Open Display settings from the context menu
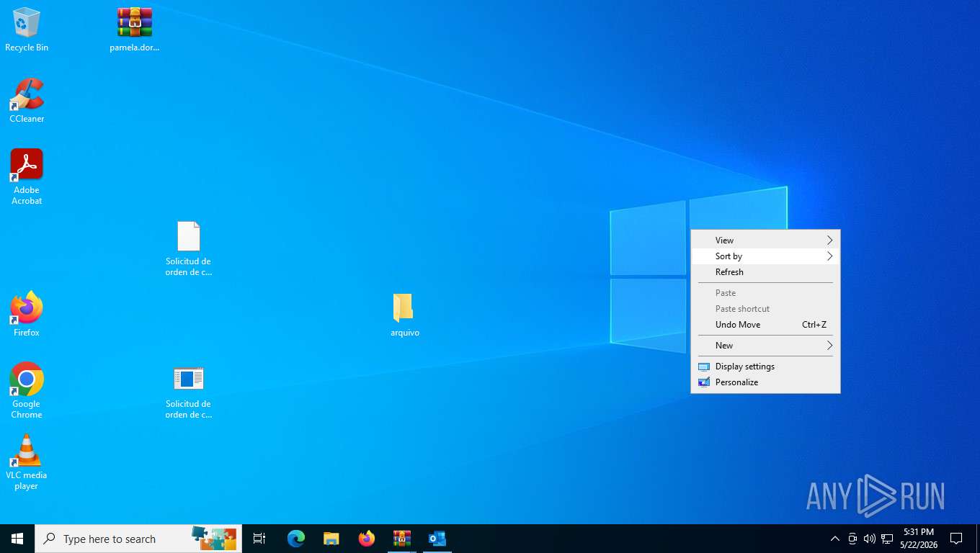Viewport: 980px width, 553px height. [765, 367]
